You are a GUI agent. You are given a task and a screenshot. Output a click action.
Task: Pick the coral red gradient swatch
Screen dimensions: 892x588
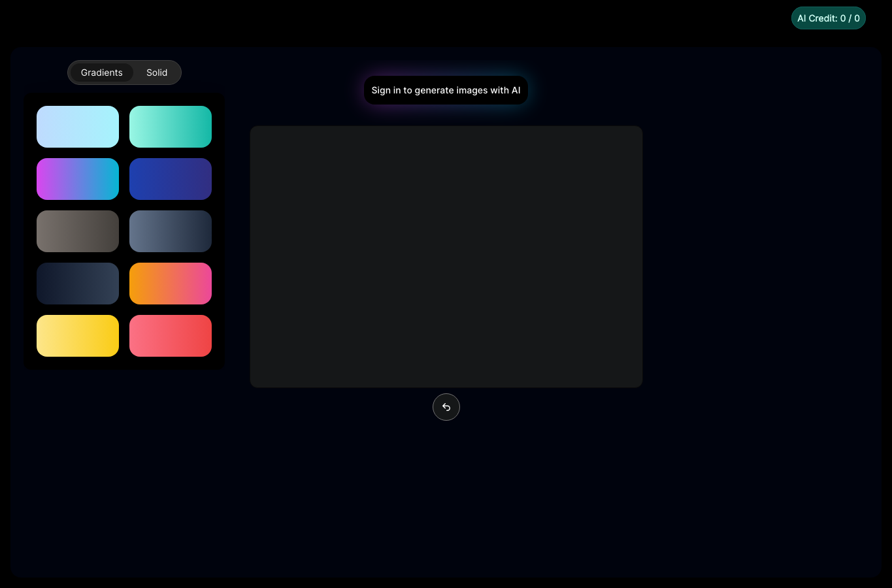point(171,336)
